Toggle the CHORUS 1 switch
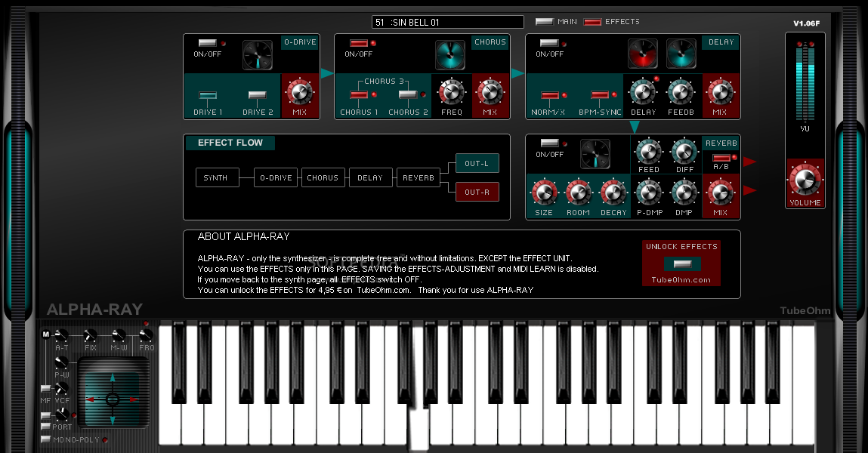868x453 pixels. coord(359,95)
